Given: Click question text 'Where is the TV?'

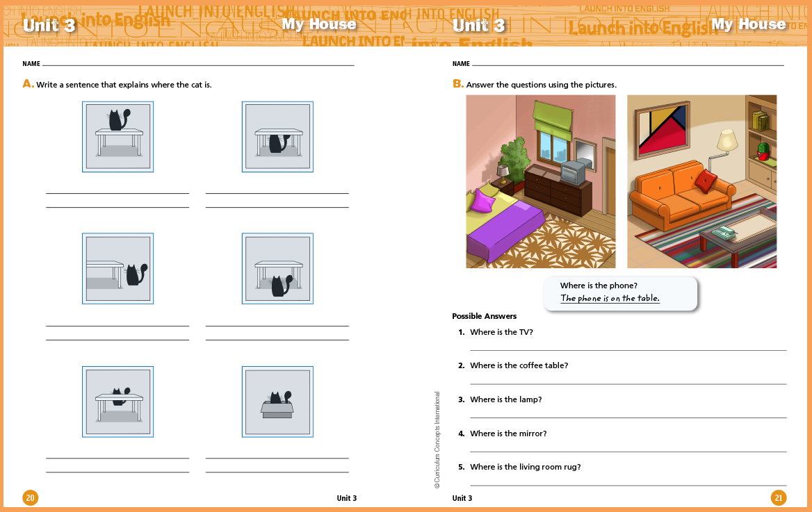Looking at the screenshot, I should pyautogui.click(x=501, y=332).
